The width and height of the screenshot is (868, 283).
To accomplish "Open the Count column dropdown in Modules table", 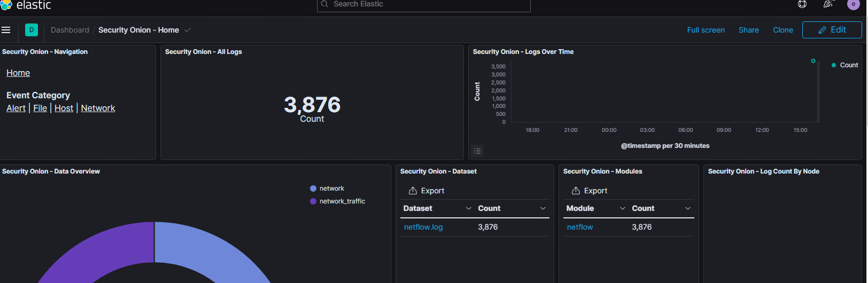I will coord(688,208).
